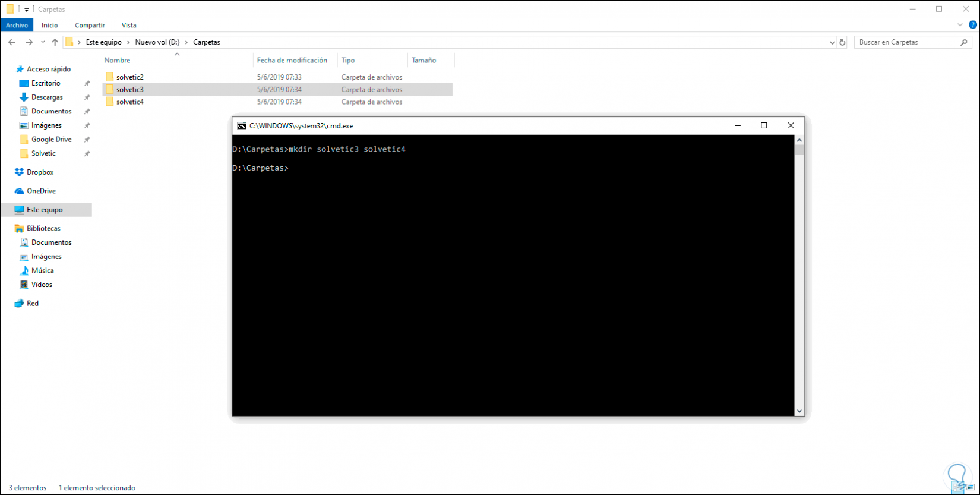Open the Google Drive folder

click(x=51, y=140)
